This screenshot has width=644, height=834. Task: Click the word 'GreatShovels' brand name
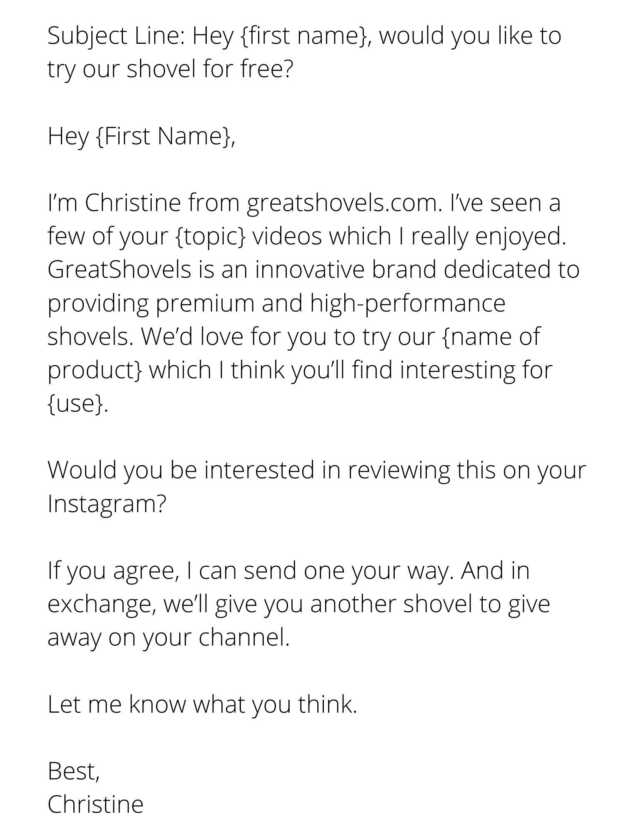click(x=119, y=269)
